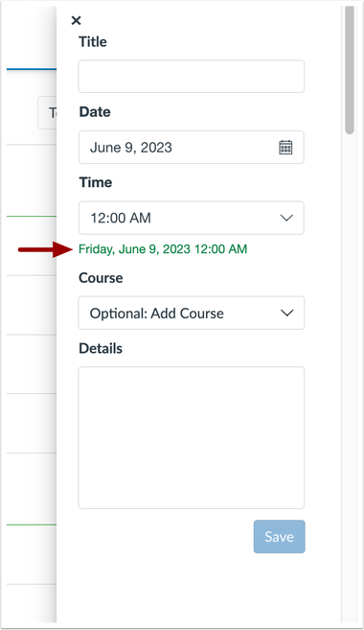Image resolution: width=364 pixels, height=630 pixels.
Task: Click the Time field label
Action: tap(96, 182)
